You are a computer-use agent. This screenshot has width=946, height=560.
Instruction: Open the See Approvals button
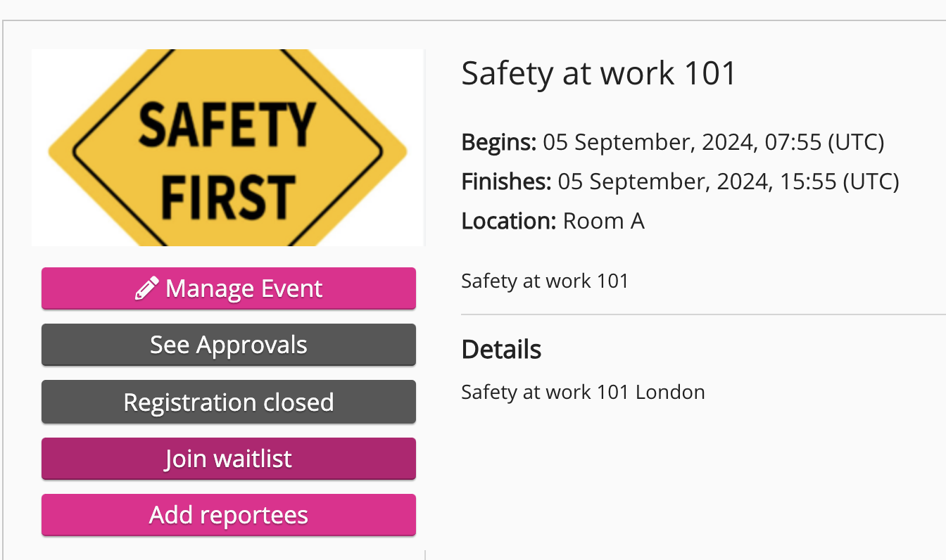point(228,345)
